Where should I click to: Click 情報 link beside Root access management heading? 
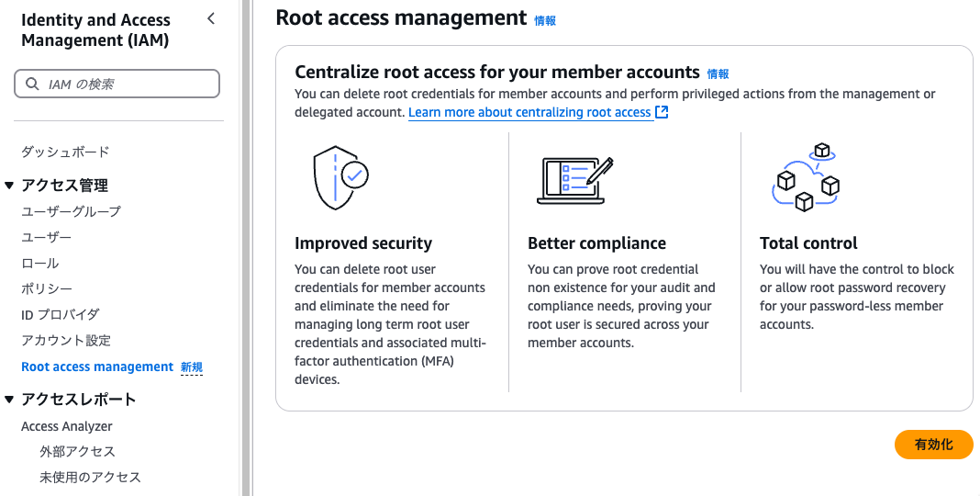[545, 20]
